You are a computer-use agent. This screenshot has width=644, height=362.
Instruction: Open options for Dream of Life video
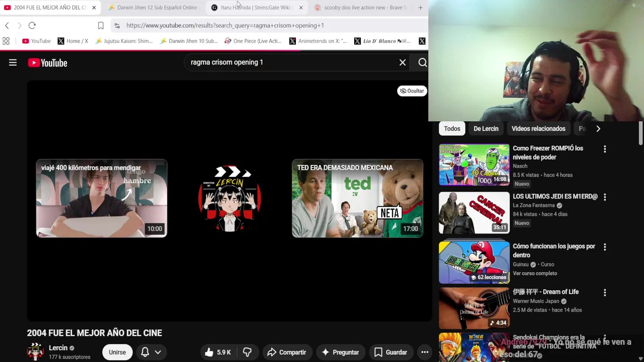605,292
